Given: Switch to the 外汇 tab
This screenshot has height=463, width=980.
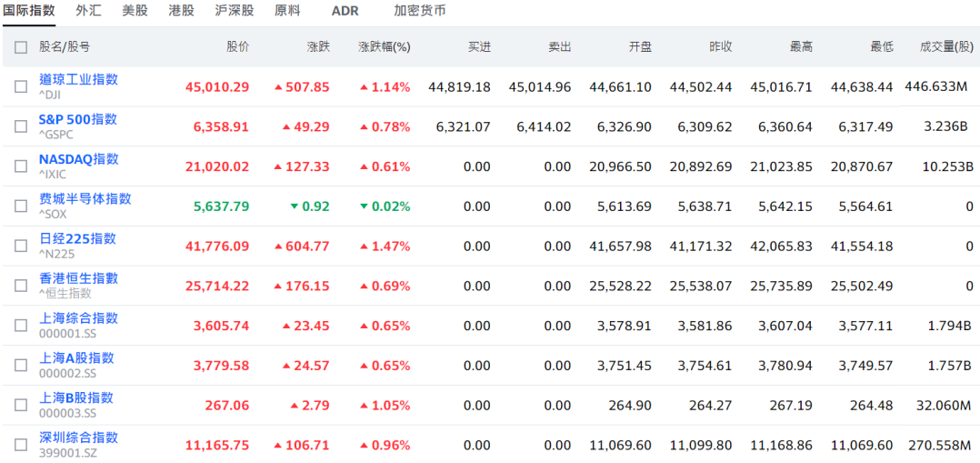Looking at the screenshot, I should (88, 11).
